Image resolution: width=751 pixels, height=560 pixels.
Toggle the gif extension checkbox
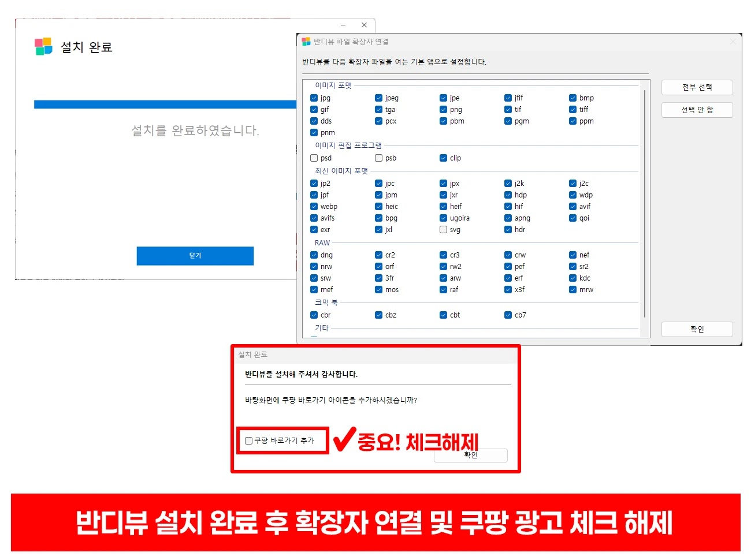[314, 110]
